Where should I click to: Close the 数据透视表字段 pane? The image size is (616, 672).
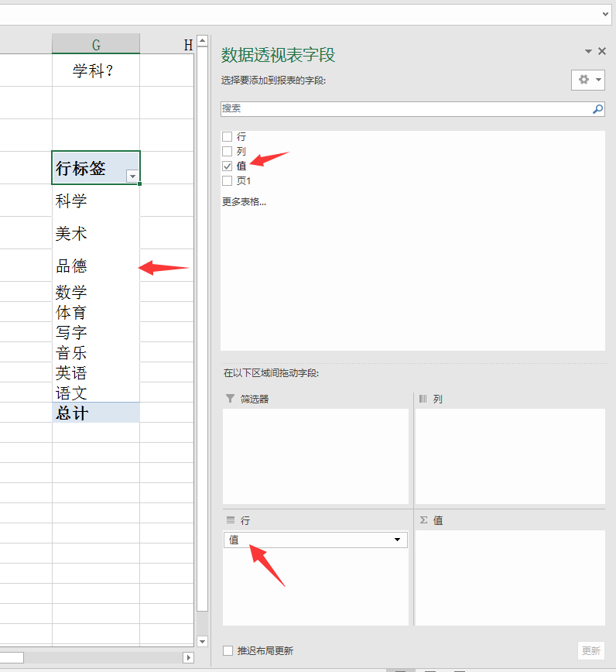coord(602,51)
